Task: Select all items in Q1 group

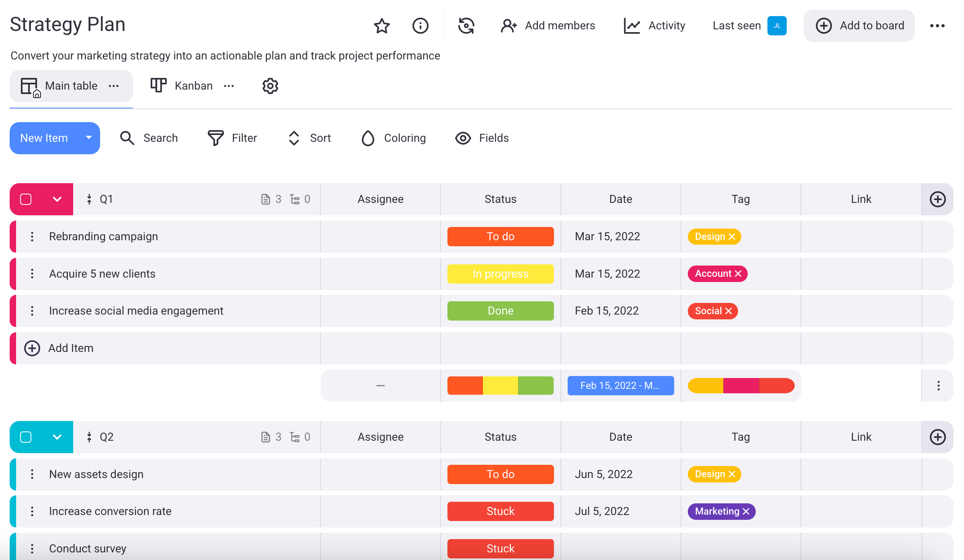Action: tap(26, 199)
